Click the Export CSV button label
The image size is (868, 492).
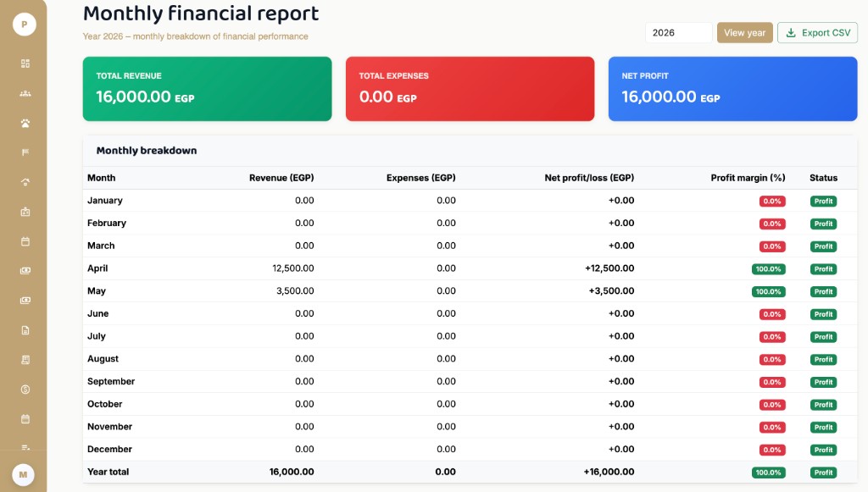tap(826, 33)
